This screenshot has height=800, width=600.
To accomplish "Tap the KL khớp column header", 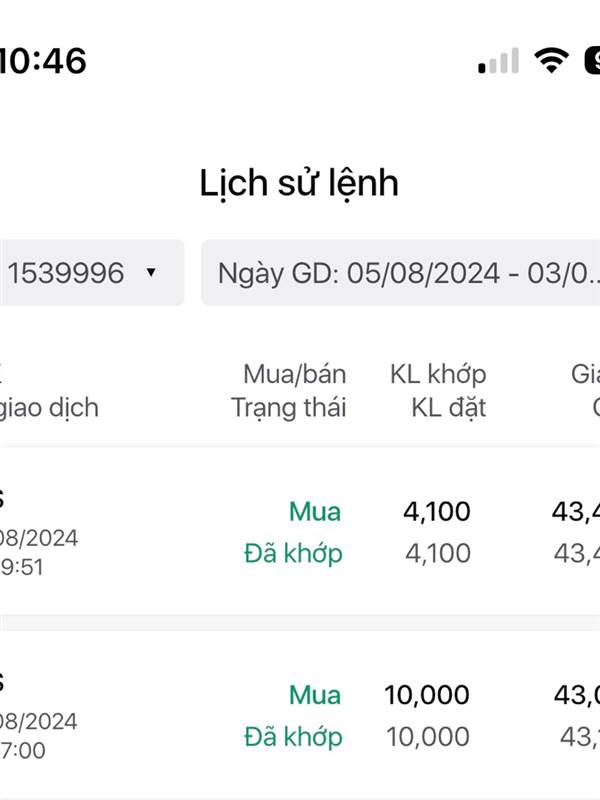I will (x=438, y=374).
